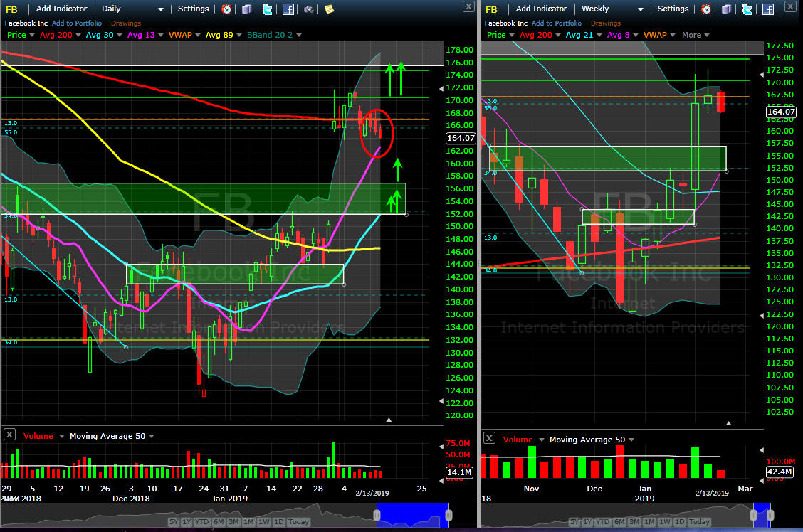Click the right handle of Daily range slider
The image size is (803, 532).
point(448,514)
